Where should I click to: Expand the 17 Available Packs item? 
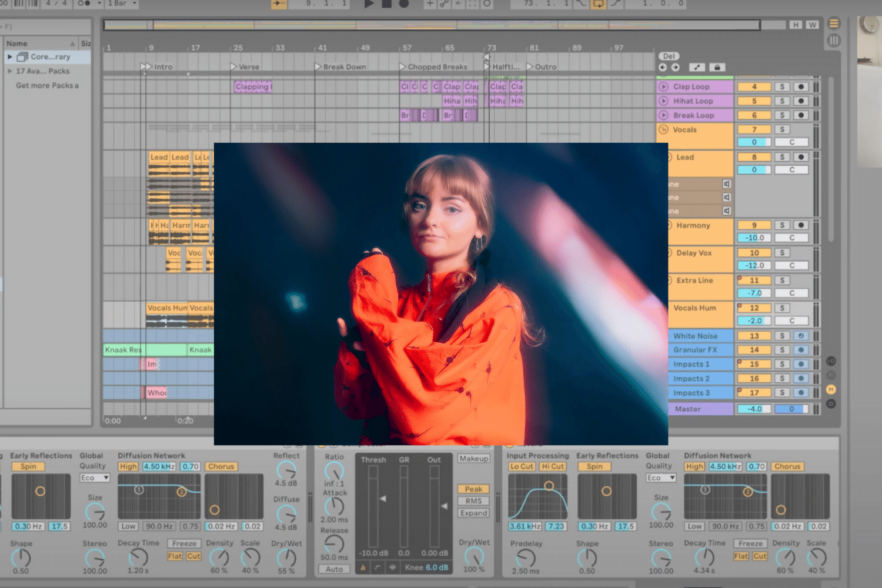[x=10, y=71]
